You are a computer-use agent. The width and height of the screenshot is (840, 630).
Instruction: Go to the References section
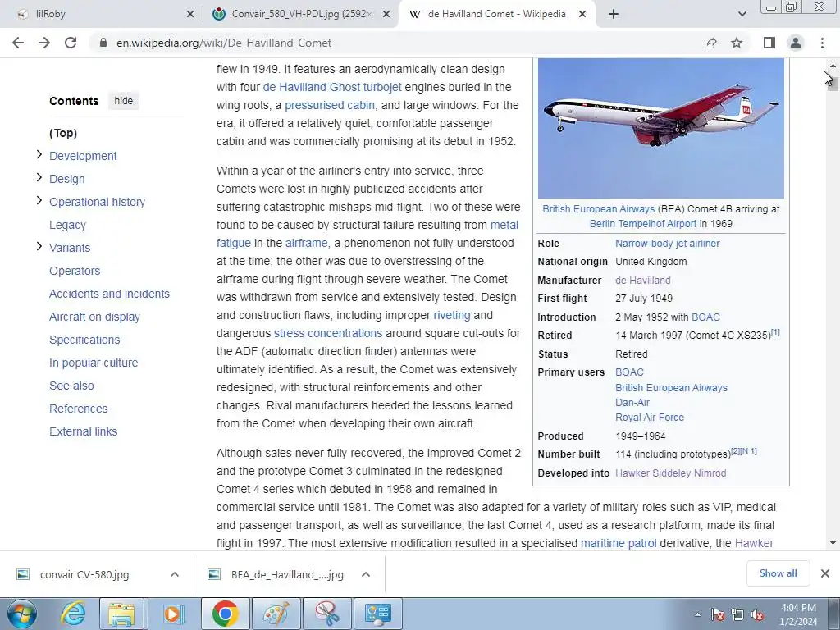pos(78,409)
